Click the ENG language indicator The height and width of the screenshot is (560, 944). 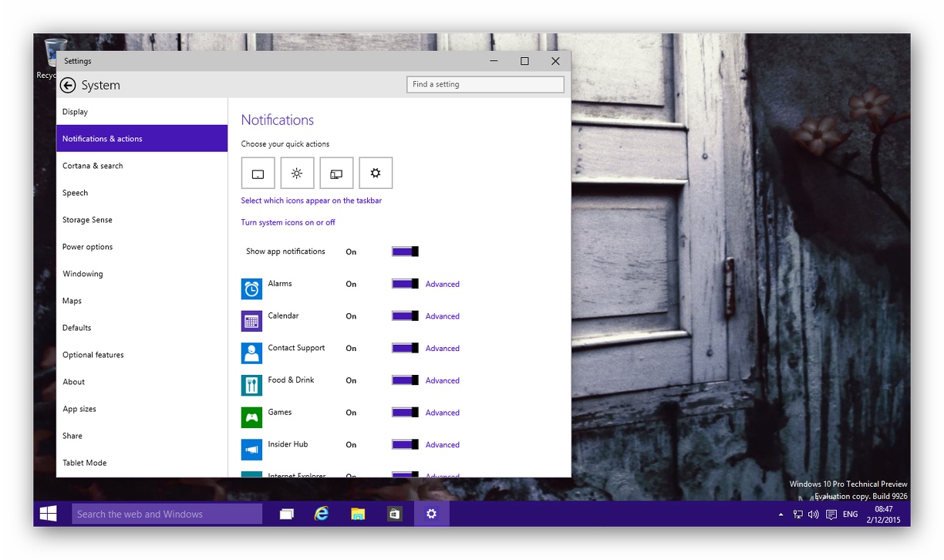click(x=850, y=514)
